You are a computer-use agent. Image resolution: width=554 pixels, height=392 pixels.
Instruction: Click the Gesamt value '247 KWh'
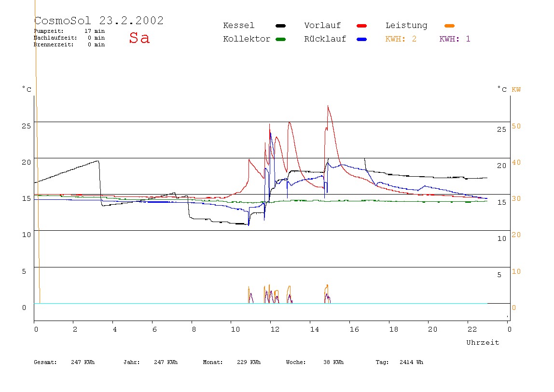coord(83,362)
